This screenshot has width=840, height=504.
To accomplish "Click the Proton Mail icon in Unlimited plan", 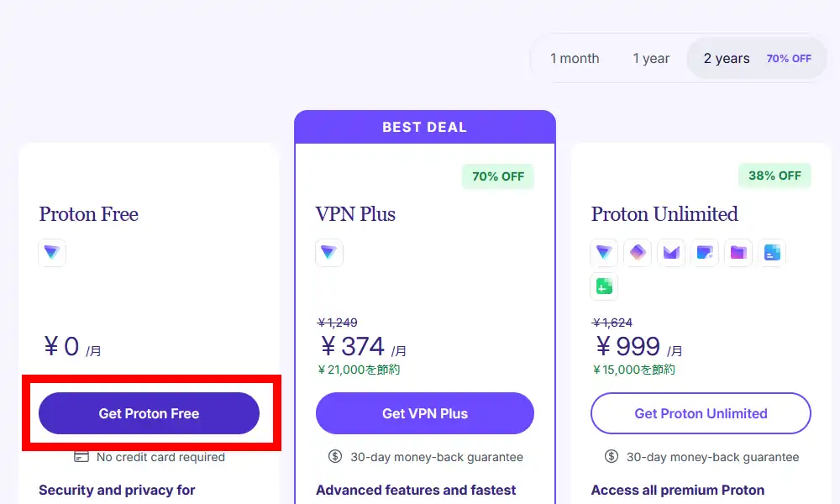I will [671, 253].
